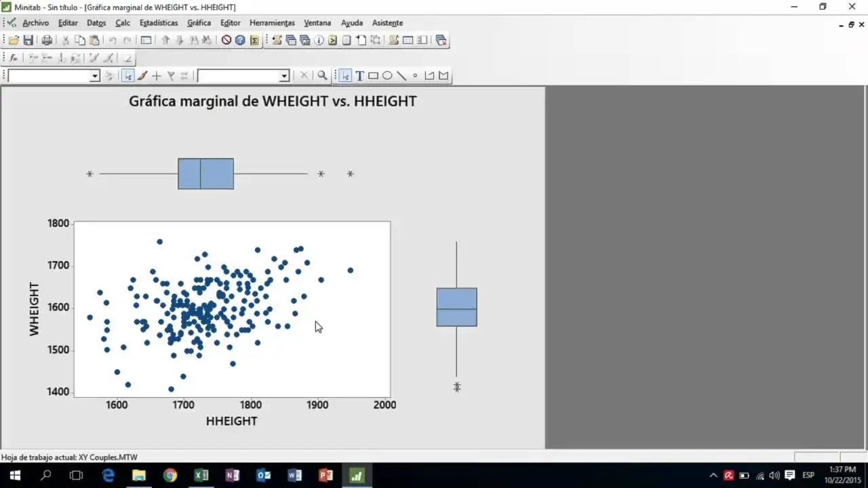
Task: Open the Gráfica menu
Action: point(199,23)
